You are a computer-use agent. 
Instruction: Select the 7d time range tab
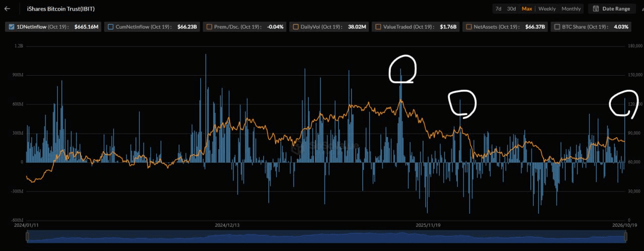498,9
